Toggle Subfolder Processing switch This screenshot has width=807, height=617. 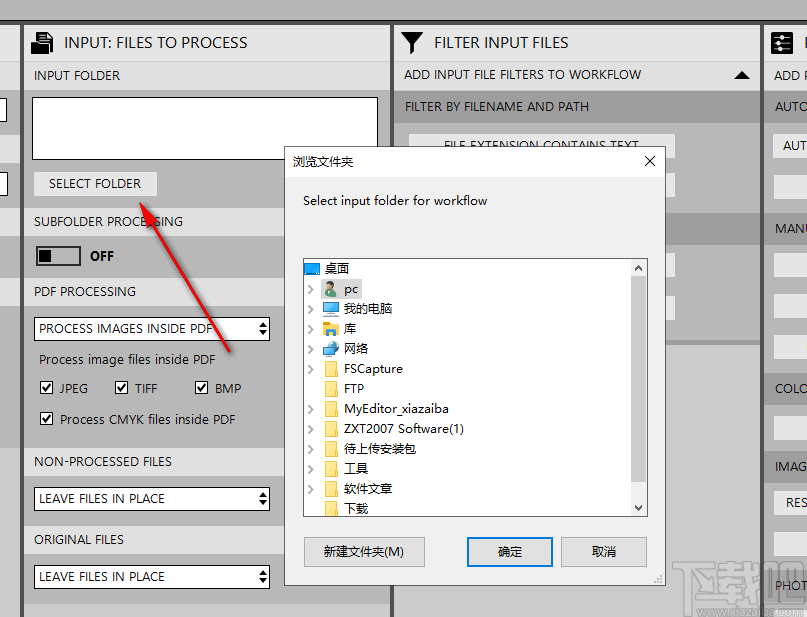58,256
